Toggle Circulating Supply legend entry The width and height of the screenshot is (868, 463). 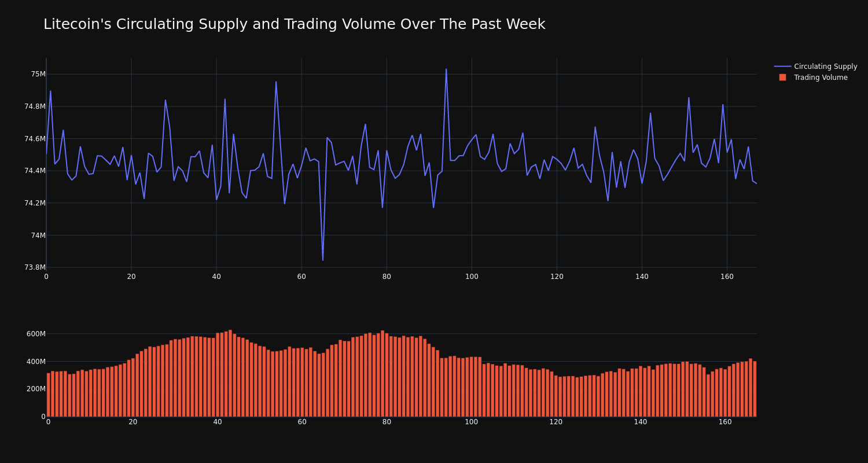(x=816, y=67)
